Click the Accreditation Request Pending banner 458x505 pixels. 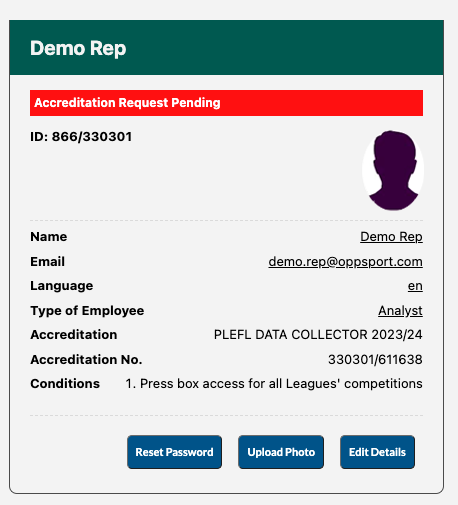pos(226,103)
